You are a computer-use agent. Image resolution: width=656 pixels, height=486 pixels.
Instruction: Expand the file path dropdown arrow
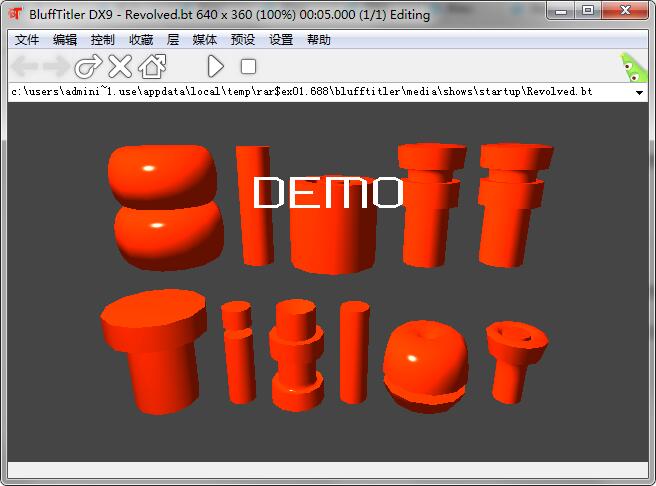[639, 92]
